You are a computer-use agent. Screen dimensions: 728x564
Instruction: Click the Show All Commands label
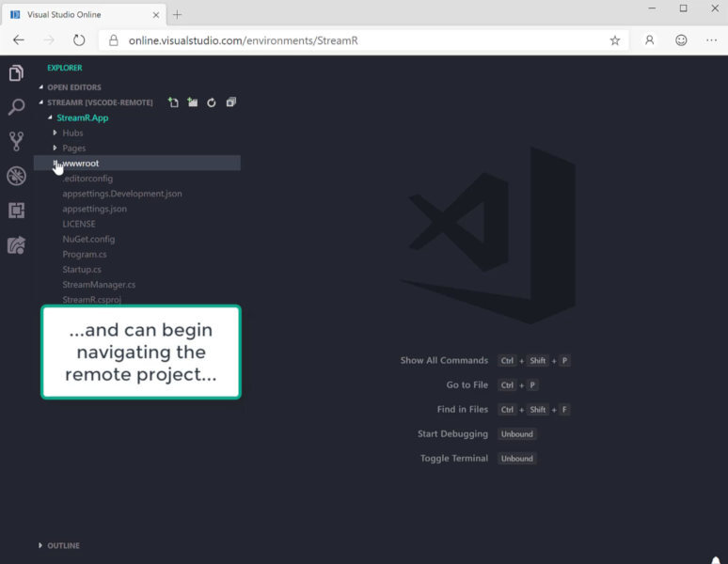pyautogui.click(x=444, y=360)
